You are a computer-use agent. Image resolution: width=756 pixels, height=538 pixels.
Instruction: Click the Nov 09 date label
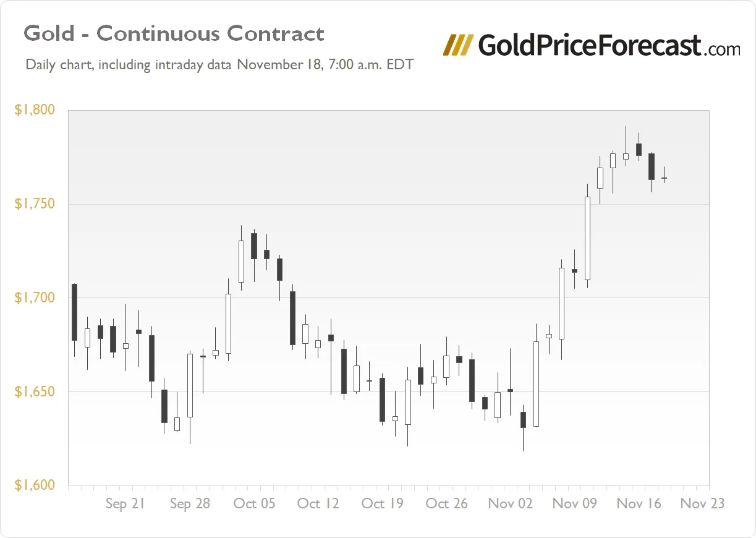click(x=575, y=503)
